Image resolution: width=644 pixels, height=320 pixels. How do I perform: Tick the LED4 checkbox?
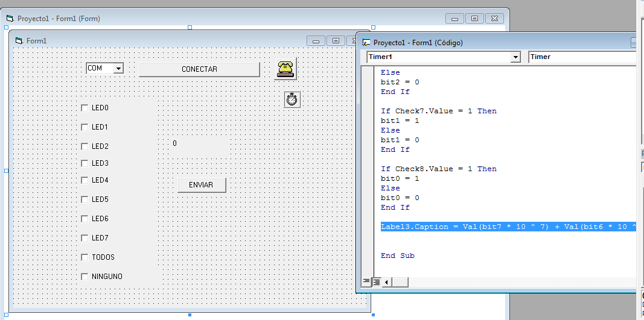(x=84, y=180)
